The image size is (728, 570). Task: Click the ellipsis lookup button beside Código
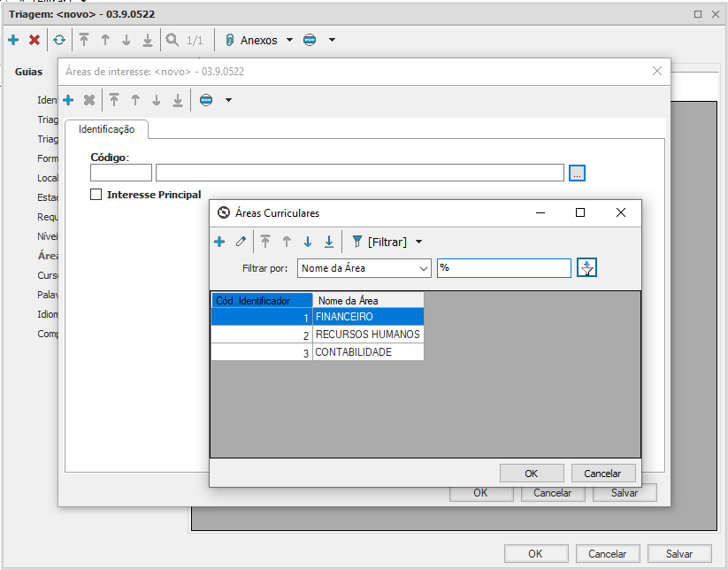pyautogui.click(x=577, y=173)
